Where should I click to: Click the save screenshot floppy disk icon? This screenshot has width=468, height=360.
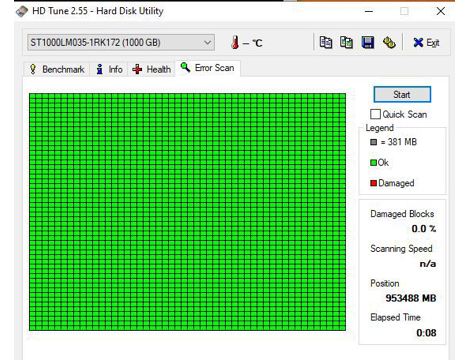point(368,43)
